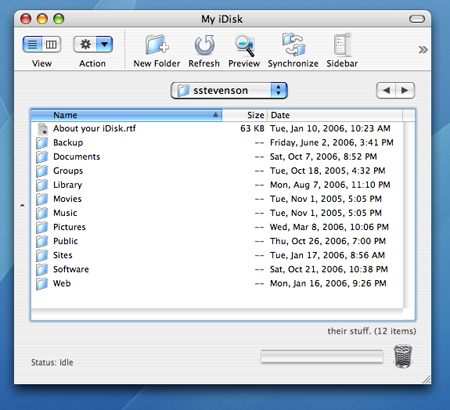
Task: Click date Mon, Aug 7, 2006, 11:10 PM
Action: click(x=330, y=185)
